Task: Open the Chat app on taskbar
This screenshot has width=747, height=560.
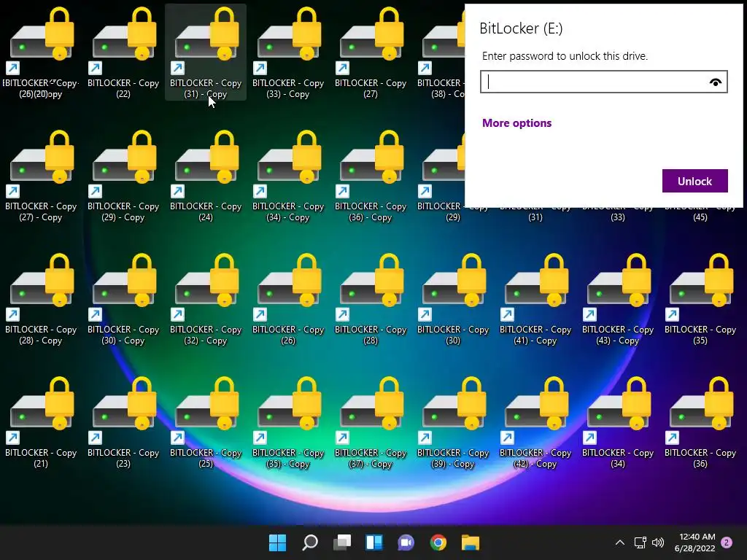Action: point(406,542)
